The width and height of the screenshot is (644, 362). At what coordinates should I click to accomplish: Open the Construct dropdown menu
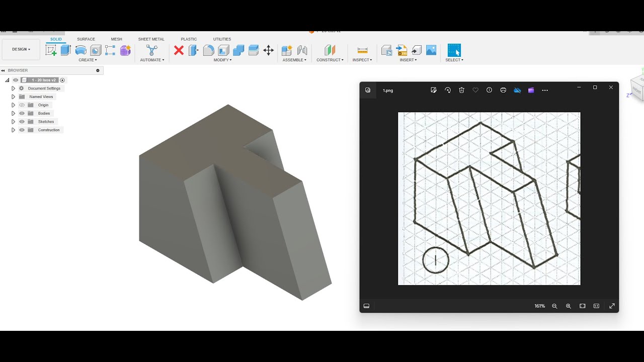(330, 60)
